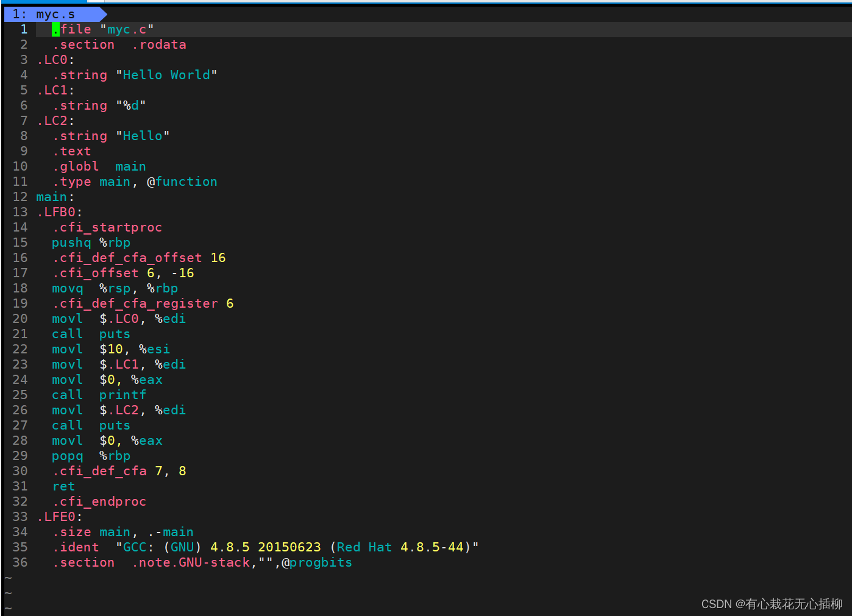Click the ".type main, @function" line

pos(135,182)
